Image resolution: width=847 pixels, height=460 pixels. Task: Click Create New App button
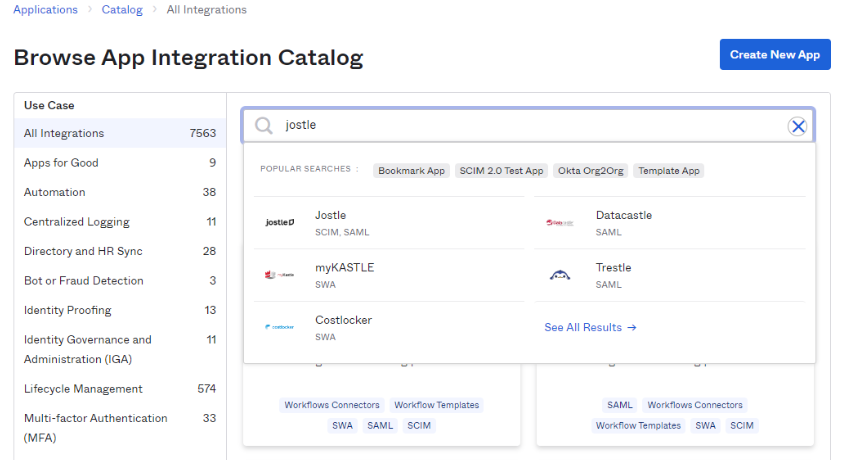click(775, 55)
